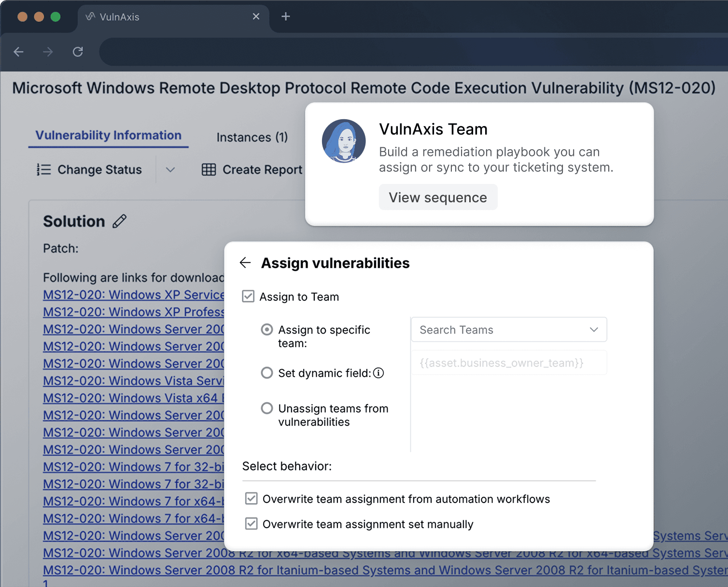Toggle Overwrite team assignment from automation workflows
Viewport: 728px width, 587px height.
pos(252,499)
